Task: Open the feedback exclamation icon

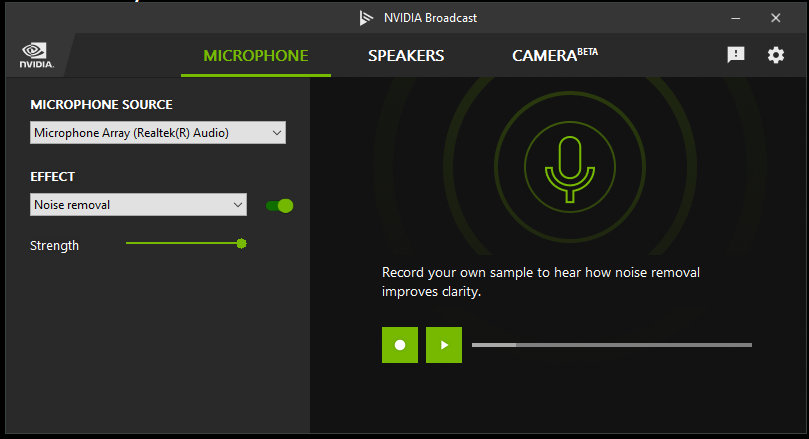Action: point(736,55)
